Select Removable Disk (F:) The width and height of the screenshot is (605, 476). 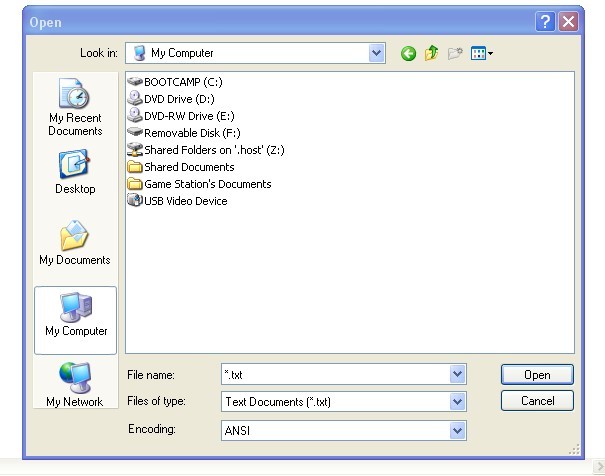coord(192,133)
